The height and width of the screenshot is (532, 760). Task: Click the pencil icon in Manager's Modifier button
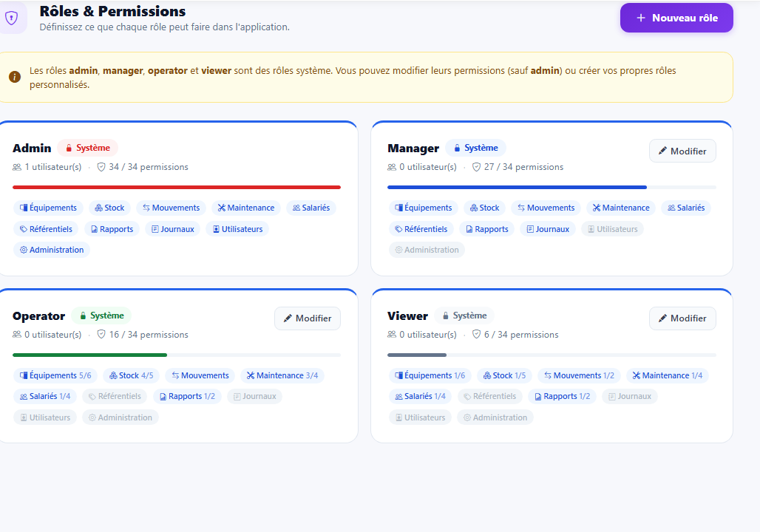coord(662,151)
